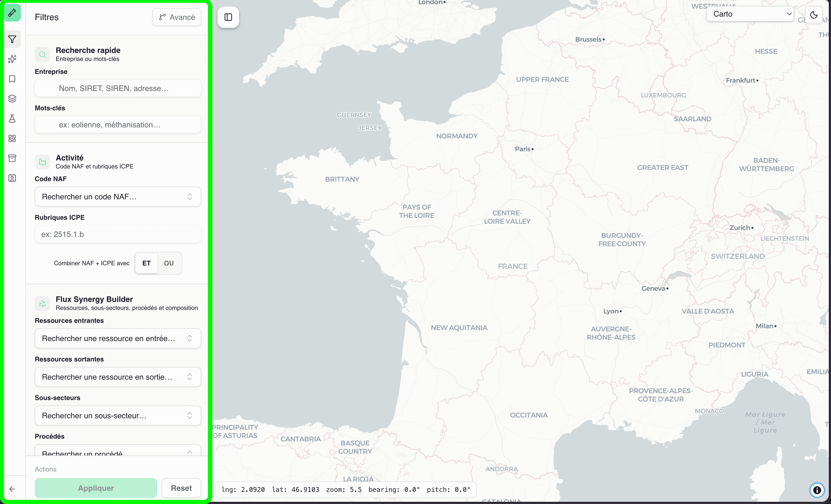
Task: Select OU combination option
Action: (169, 263)
